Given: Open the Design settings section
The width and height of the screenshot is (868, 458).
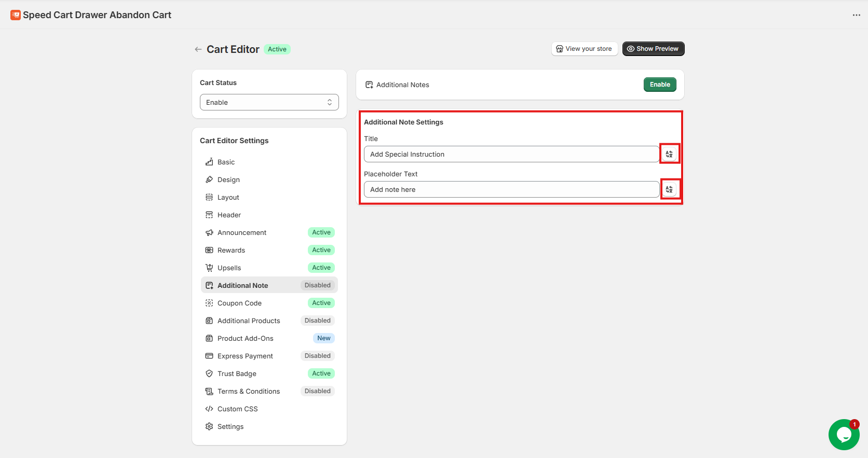Looking at the screenshot, I should point(228,179).
